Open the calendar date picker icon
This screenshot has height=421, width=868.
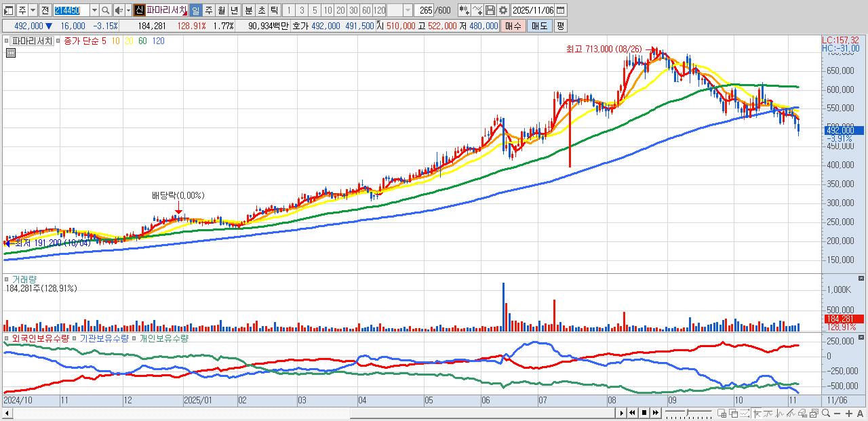point(561,10)
